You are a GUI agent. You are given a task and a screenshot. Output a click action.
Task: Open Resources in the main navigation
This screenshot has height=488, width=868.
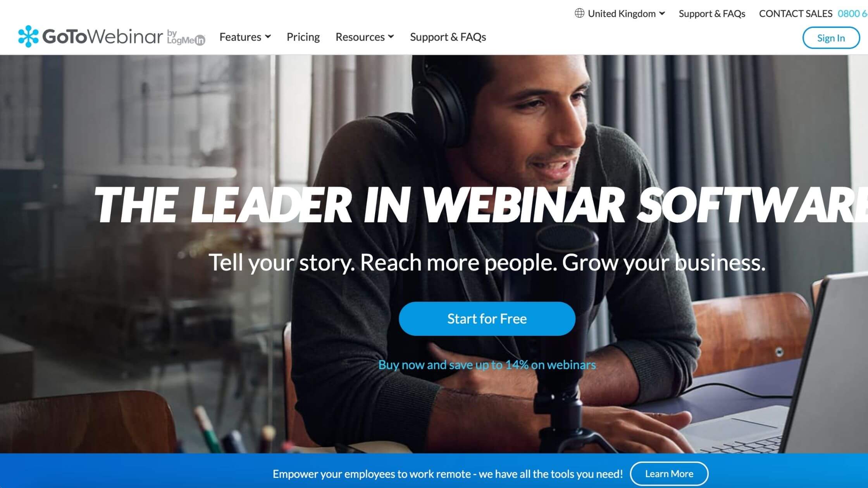(x=360, y=37)
